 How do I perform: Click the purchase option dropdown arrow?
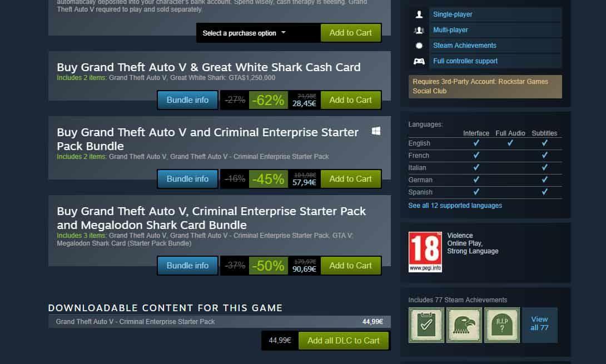284,32
